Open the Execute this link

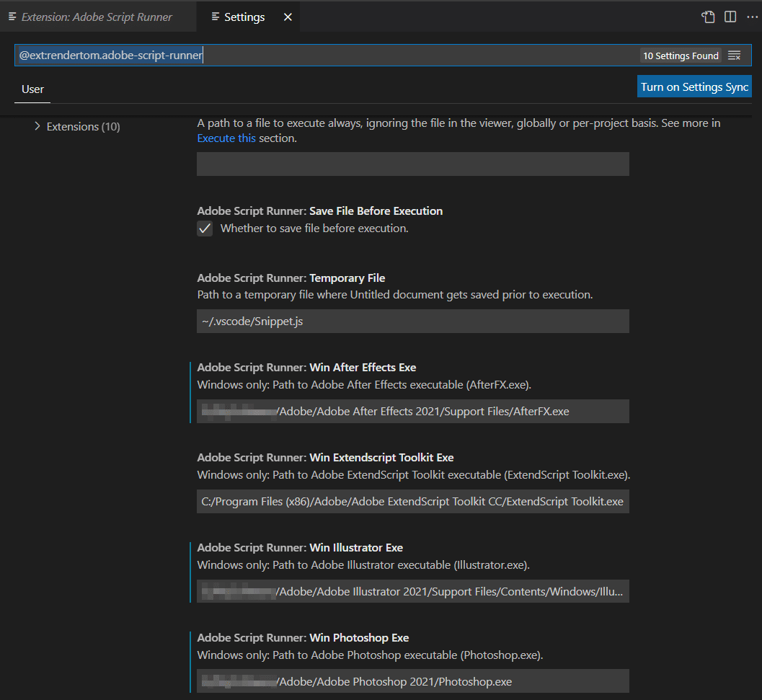(x=226, y=138)
